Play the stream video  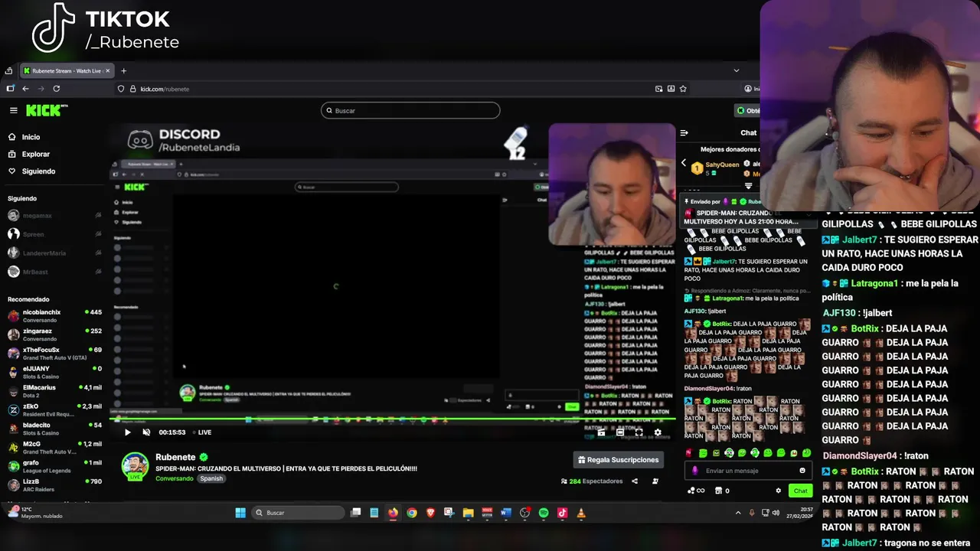(x=127, y=432)
